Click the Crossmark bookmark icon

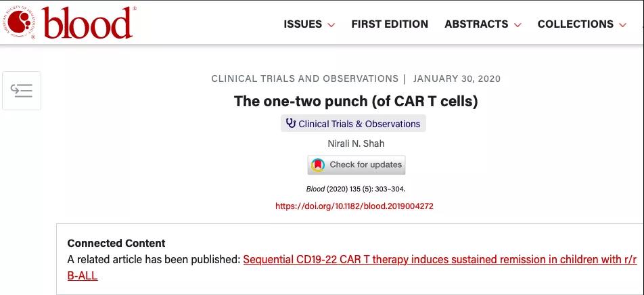pyautogui.click(x=318, y=165)
